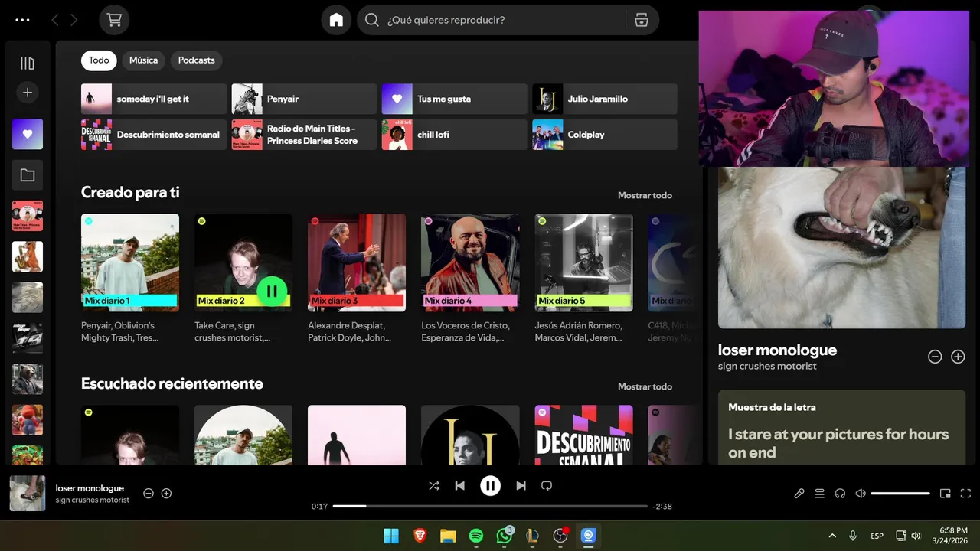This screenshot has height=551, width=980.
Task: Open Liked Songs heart in sidebar
Action: coord(28,134)
